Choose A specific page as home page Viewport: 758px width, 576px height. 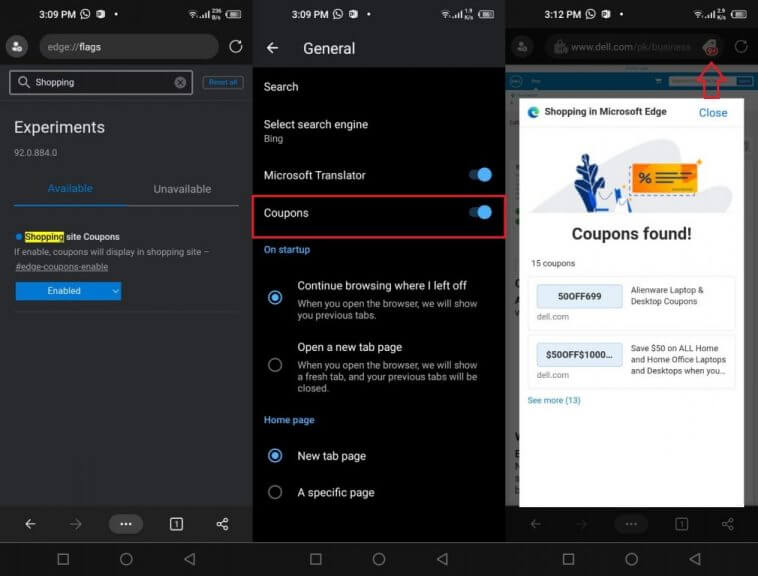pyautogui.click(x=275, y=492)
